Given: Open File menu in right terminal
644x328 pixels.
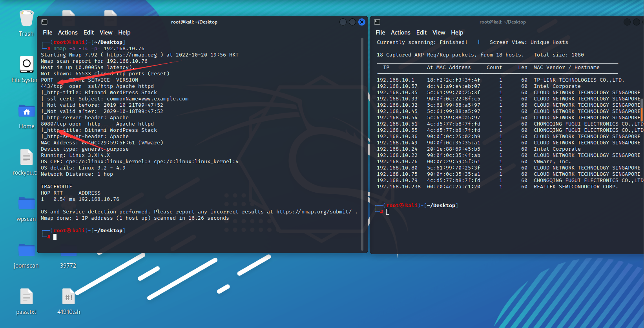Looking at the screenshot, I should point(380,33).
